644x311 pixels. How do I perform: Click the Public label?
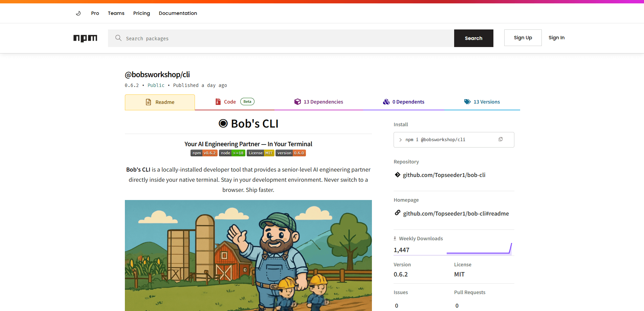click(156, 85)
